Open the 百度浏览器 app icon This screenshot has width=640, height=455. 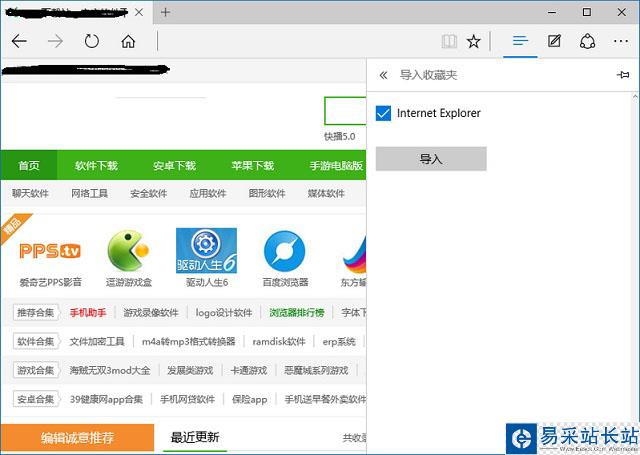point(284,251)
